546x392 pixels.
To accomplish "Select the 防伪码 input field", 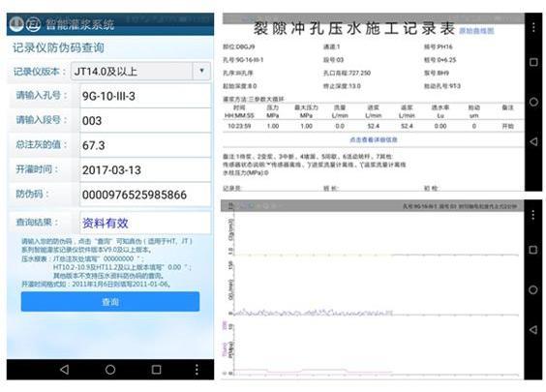I will [145, 195].
